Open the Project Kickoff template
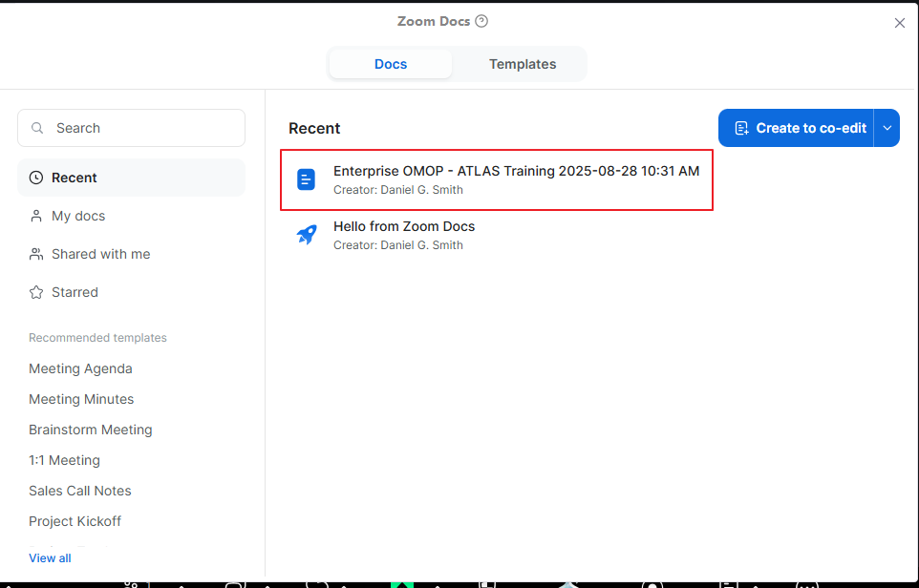The width and height of the screenshot is (919, 588). coord(75,521)
